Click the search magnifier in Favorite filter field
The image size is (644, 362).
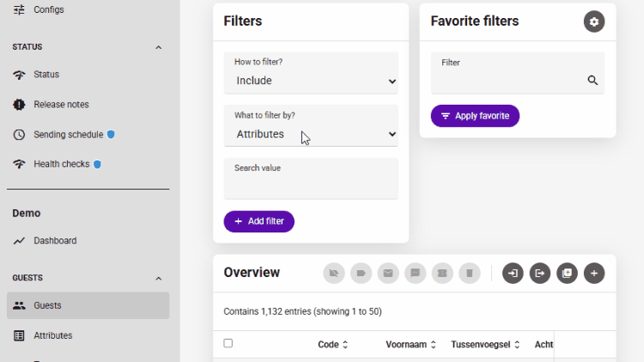click(592, 81)
